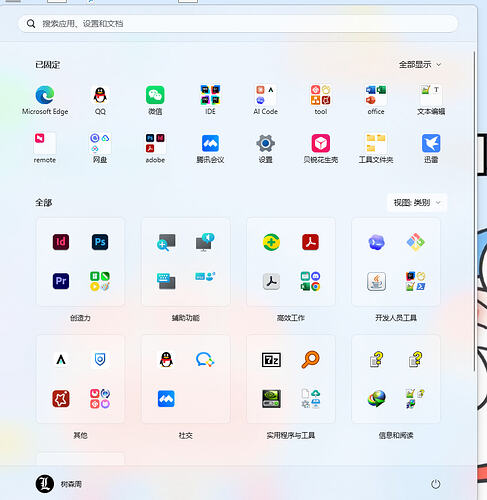
Task: Expand more apps group in 其他
Action: tap(100, 399)
